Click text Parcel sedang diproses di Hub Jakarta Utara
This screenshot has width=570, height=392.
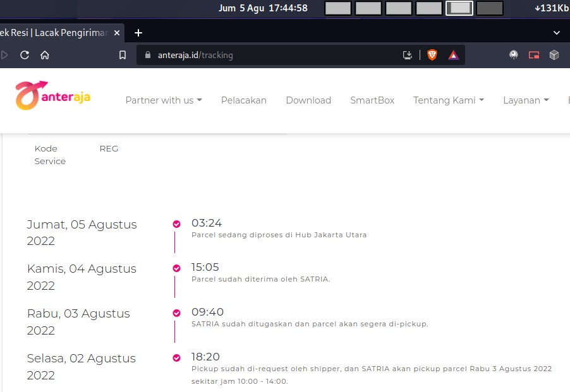point(279,235)
